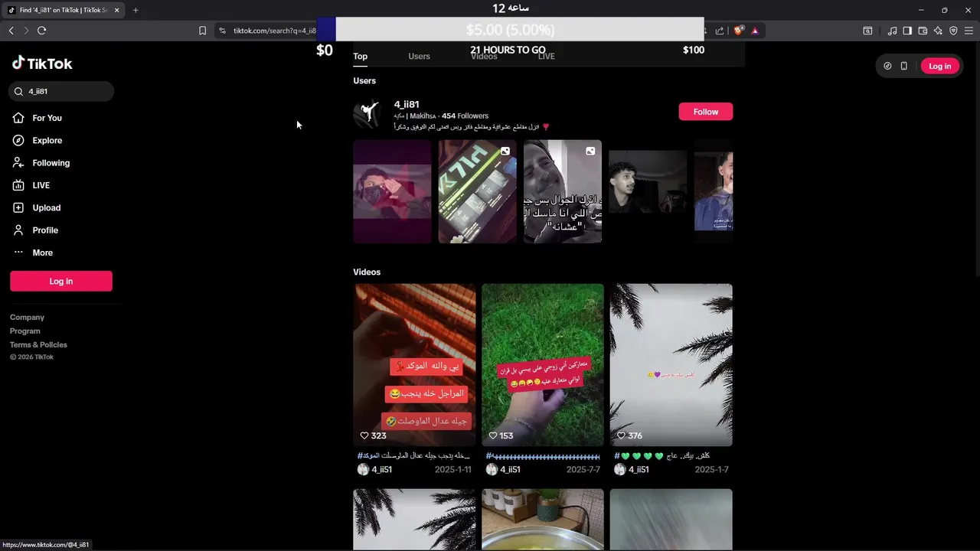
Task: Open the green graphics card box thumbnail
Action: point(477,191)
